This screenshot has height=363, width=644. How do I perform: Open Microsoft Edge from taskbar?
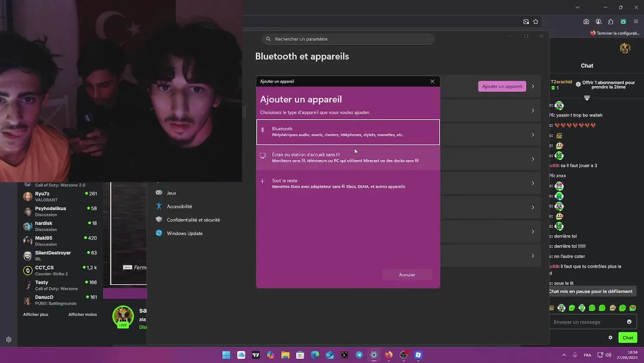pos(315,355)
